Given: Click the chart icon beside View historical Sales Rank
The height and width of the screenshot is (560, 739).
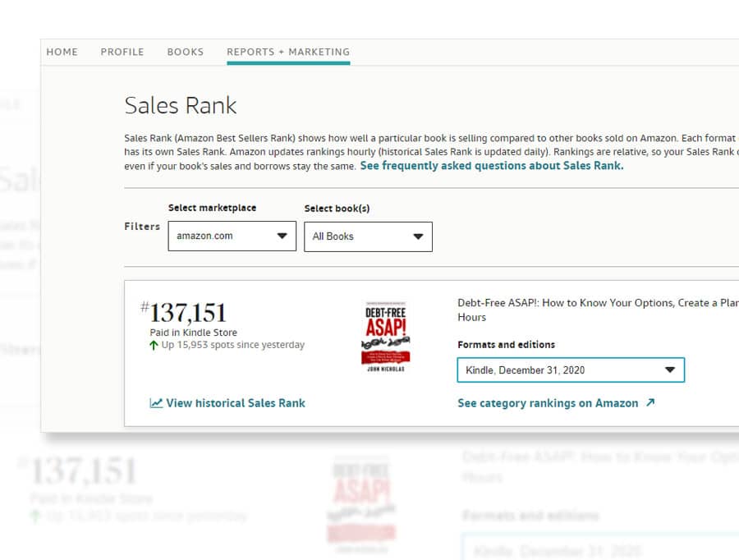Looking at the screenshot, I should click(156, 403).
